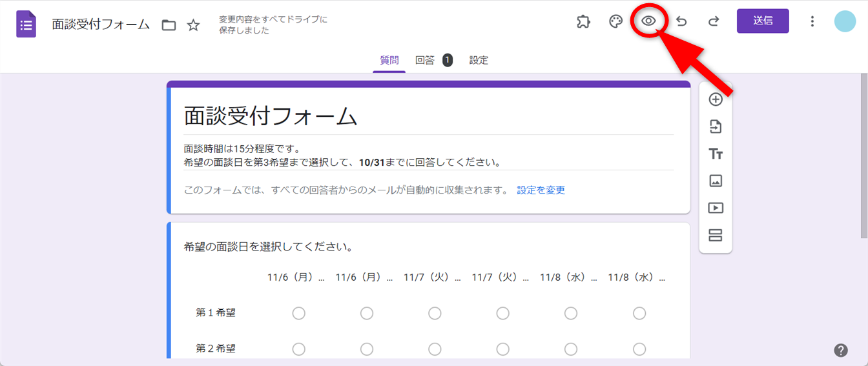This screenshot has width=868, height=366.
Task: Select first 11/7（火） radio for 第２希望
Action: [435, 349]
